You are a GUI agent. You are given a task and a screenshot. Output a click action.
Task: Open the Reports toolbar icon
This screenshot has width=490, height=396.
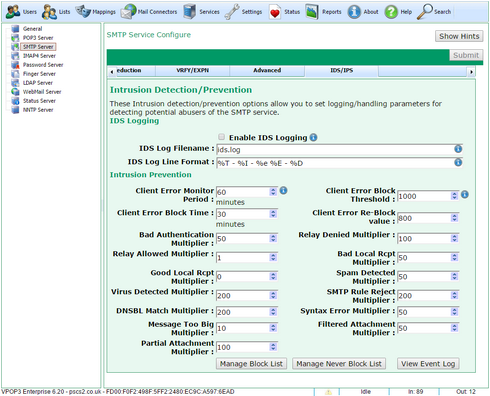tap(312, 12)
